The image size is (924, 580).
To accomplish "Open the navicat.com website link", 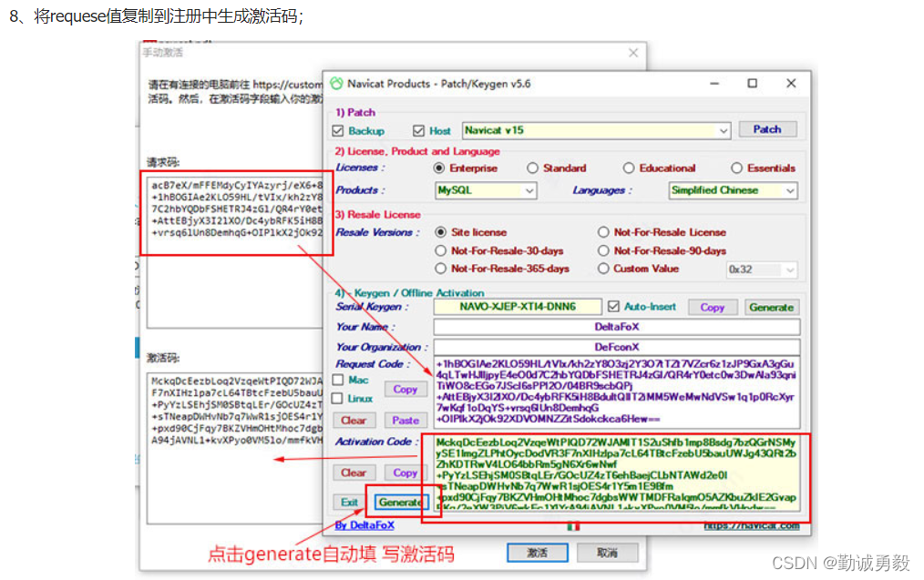I will point(752,525).
